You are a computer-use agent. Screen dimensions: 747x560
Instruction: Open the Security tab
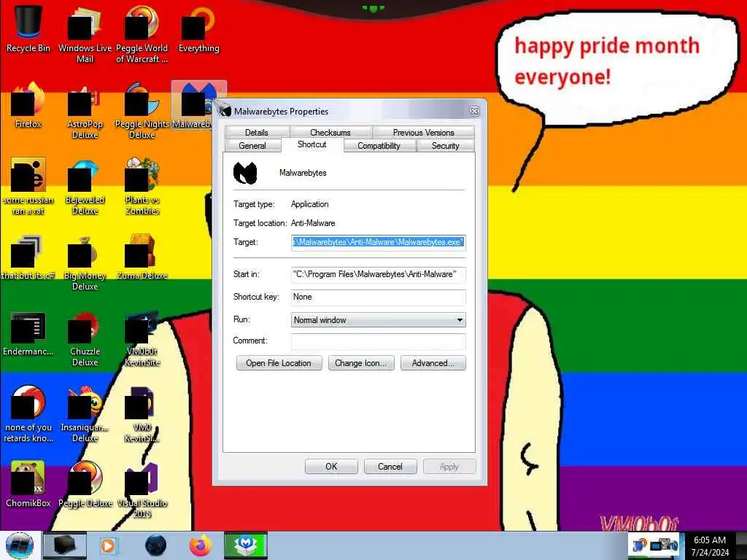pos(446,146)
